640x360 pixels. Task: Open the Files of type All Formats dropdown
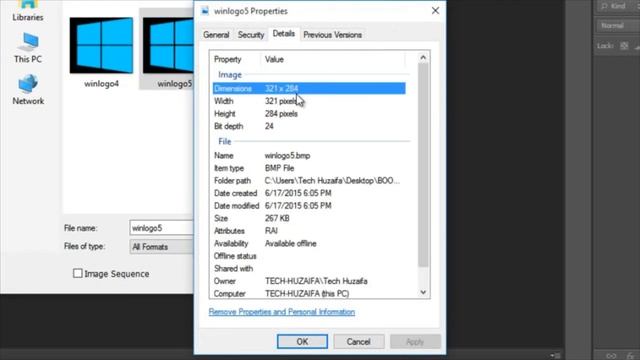[162, 247]
